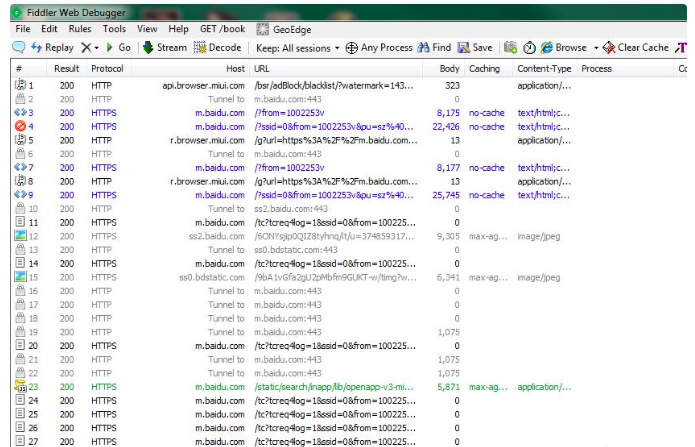Click the comment speech bubble icon
Image resolution: width=695 pixels, height=447 pixels.
click(19, 47)
